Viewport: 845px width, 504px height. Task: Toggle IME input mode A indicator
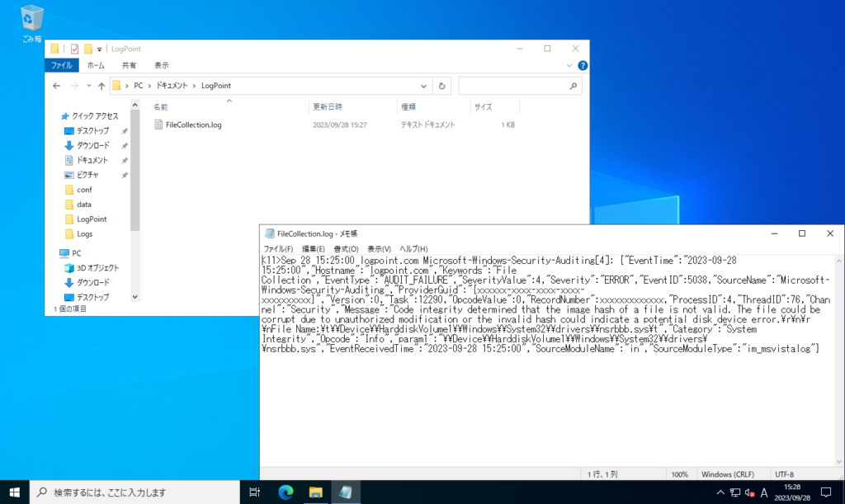click(x=764, y=492)
